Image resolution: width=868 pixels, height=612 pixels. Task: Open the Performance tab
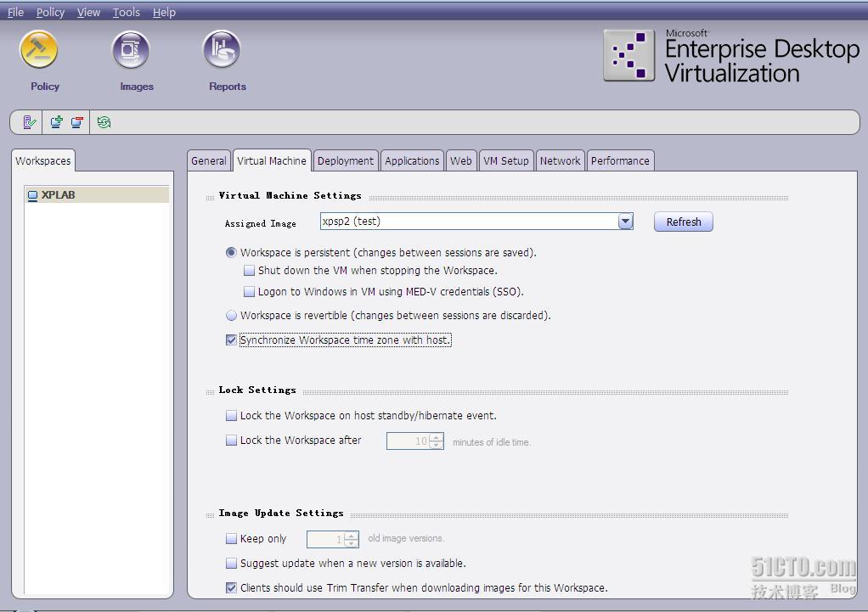pos(620,161)
